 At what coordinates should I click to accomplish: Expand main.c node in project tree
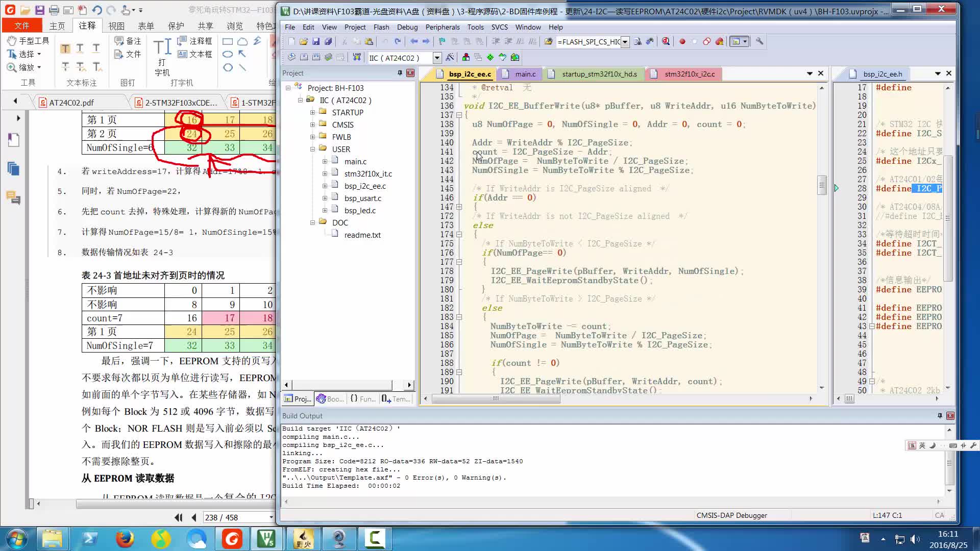325,161
